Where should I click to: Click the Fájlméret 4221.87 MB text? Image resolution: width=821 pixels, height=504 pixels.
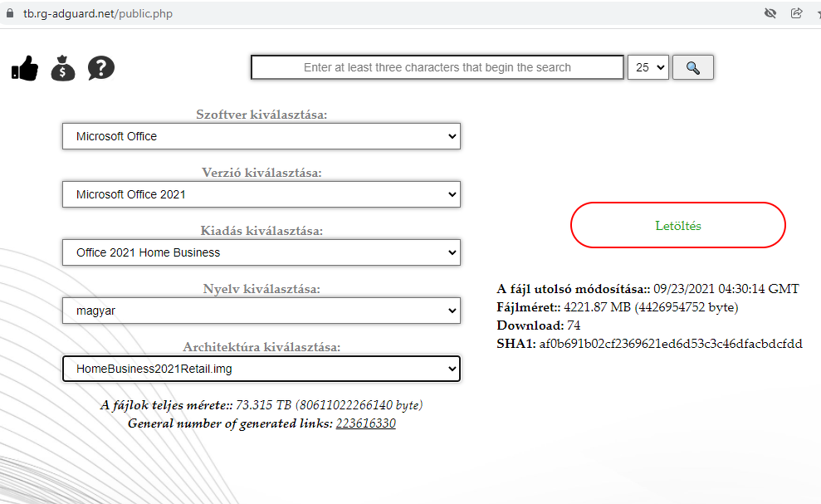coord(618,307)
